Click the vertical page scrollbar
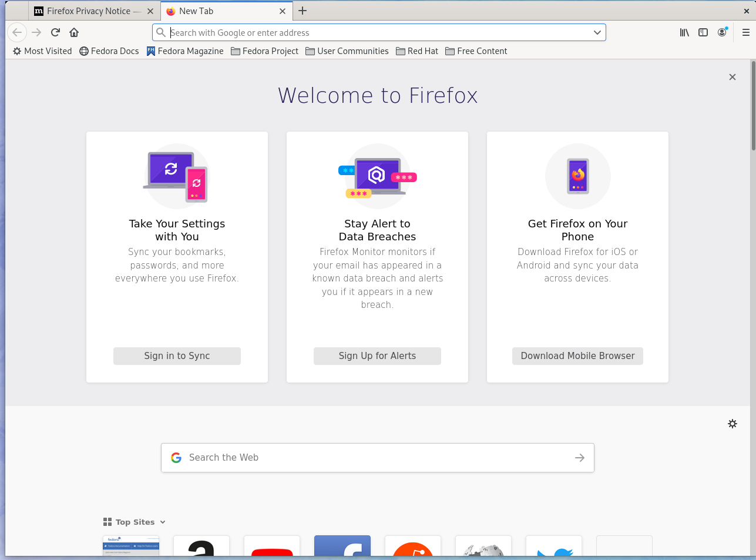 pyautogui.click(x=753, y=106)
